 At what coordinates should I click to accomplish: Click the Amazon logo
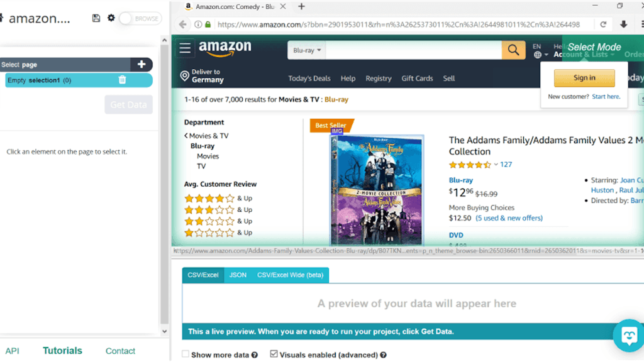pos(225,49)
